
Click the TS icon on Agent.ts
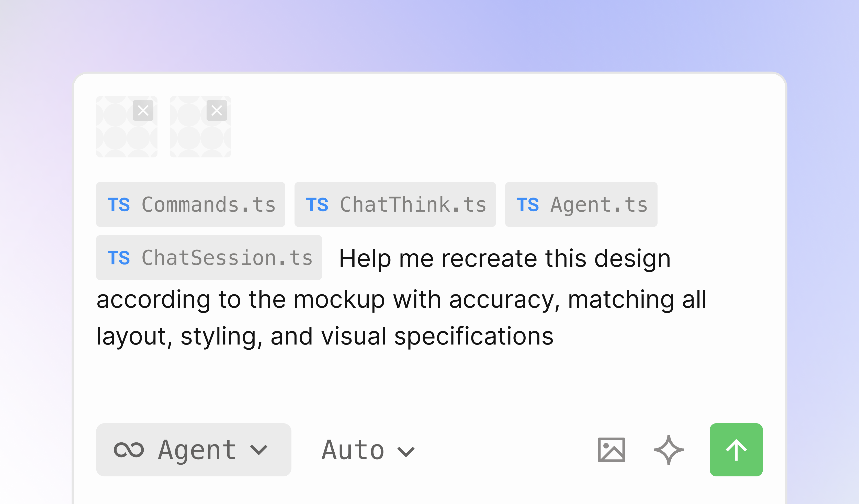click(528, 205)
